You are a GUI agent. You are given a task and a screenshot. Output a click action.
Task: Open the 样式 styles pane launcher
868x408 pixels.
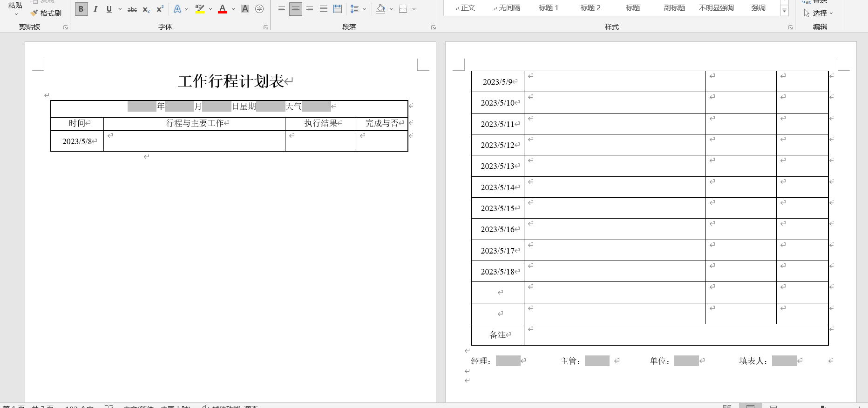pyautogui.click(x=791, y=27)
